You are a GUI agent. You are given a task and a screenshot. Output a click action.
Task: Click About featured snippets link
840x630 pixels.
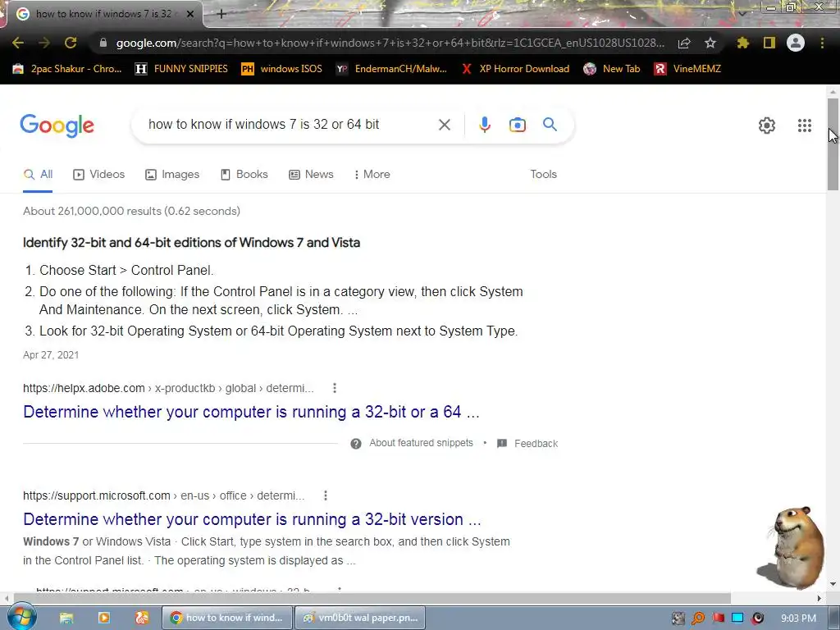coord(421,443)
